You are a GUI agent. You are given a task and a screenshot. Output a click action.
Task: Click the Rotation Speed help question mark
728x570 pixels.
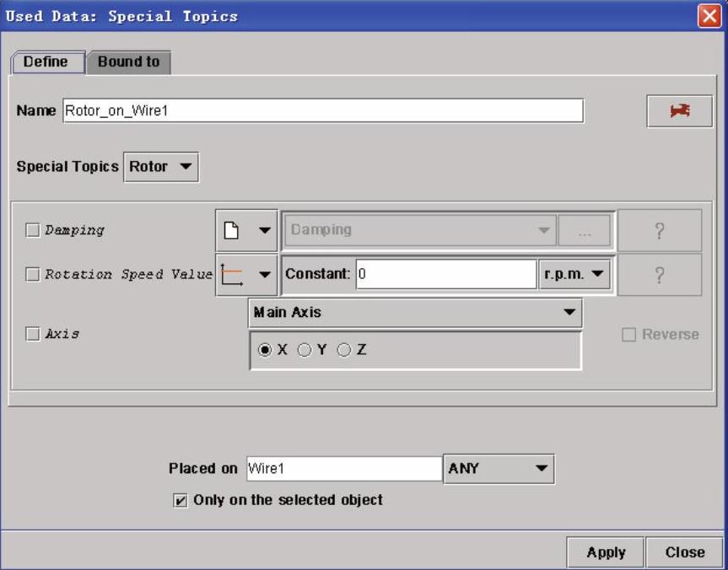tap(659, 274)
